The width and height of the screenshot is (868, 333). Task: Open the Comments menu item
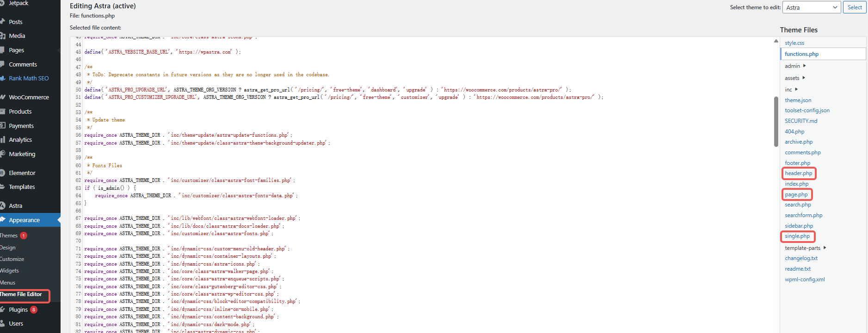tap(23, 64)
